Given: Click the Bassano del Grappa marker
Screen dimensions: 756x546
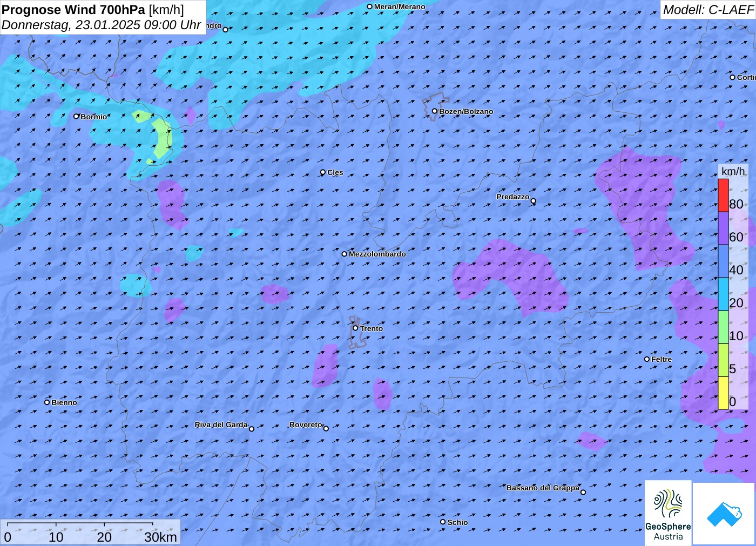Looking at the screenshot, I should pyautogui.click(x=583, y=492).
